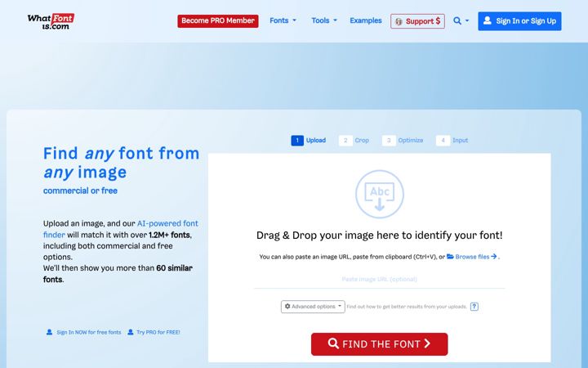Click the FIND THE FONT button
Viewport: 588px width, 368px height.
[379, 344]
